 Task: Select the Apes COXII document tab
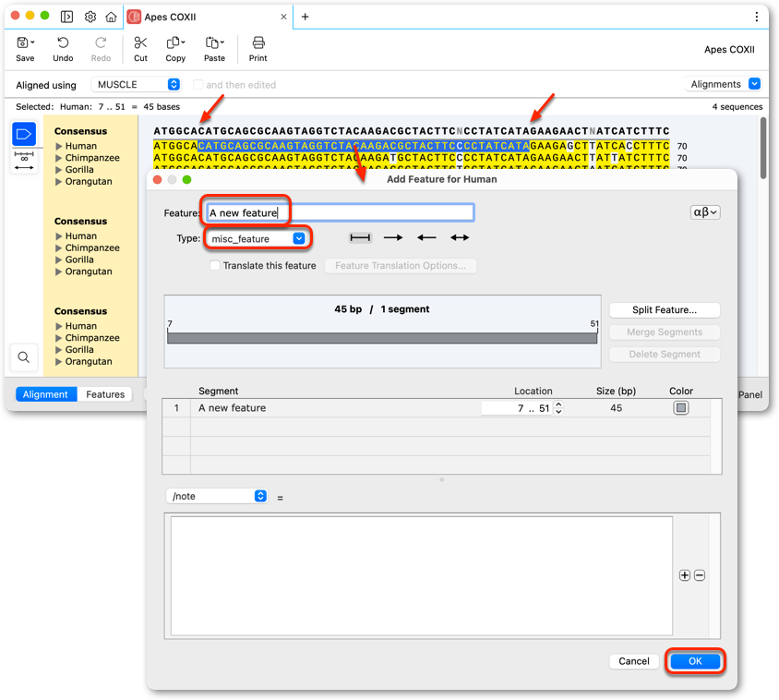(208, 17)
